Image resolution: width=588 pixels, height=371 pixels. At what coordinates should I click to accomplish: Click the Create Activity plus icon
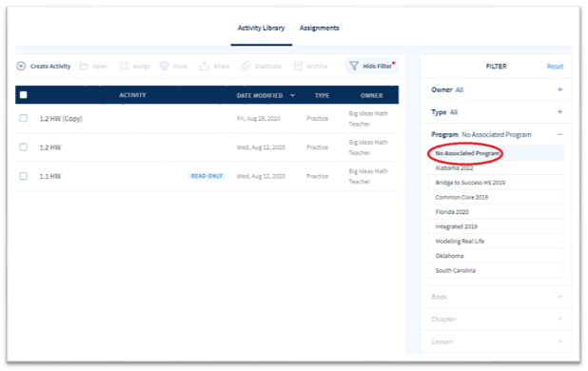pyautogui.click(x=21, y=66)
